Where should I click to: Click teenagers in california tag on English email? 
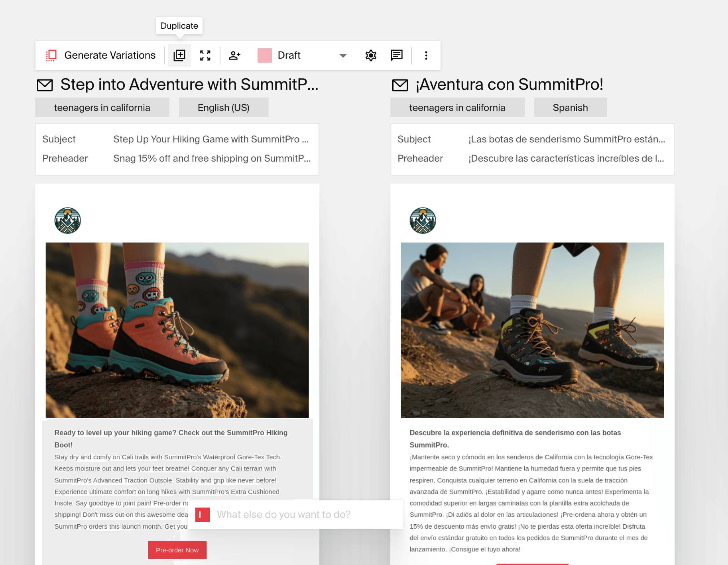pos(102,107)
